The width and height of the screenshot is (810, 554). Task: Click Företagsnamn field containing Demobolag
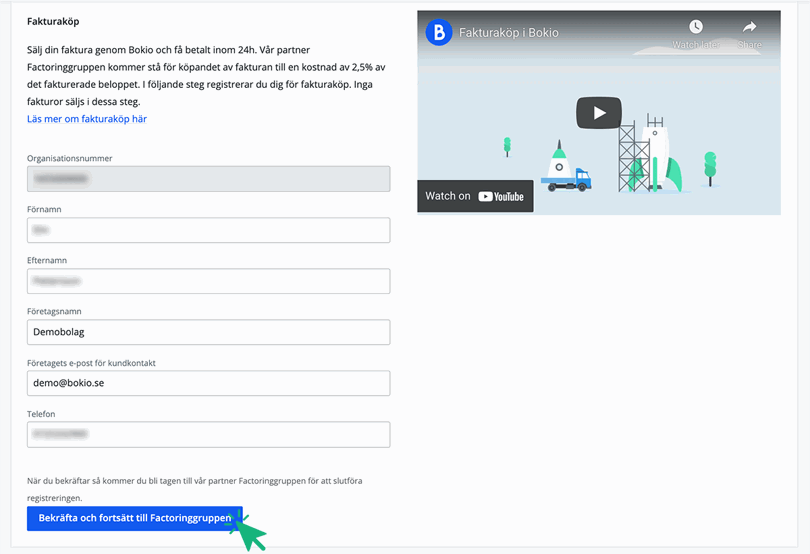tap(208, 332)
